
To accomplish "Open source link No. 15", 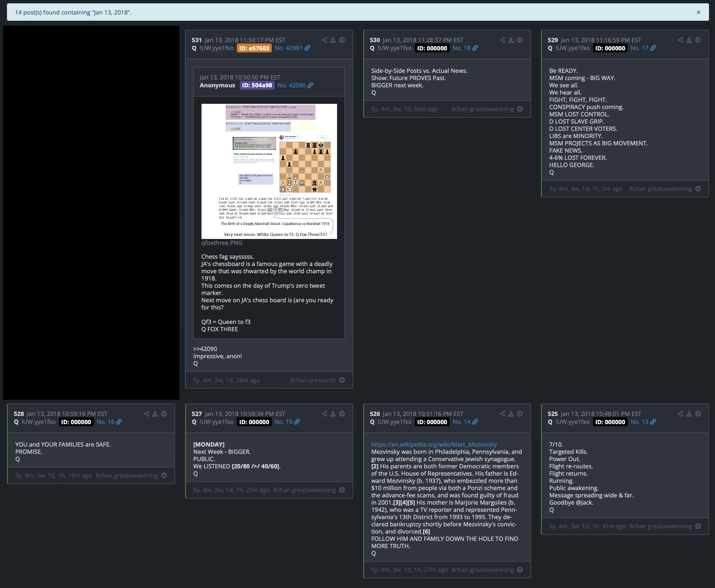I will coord(287,422).
